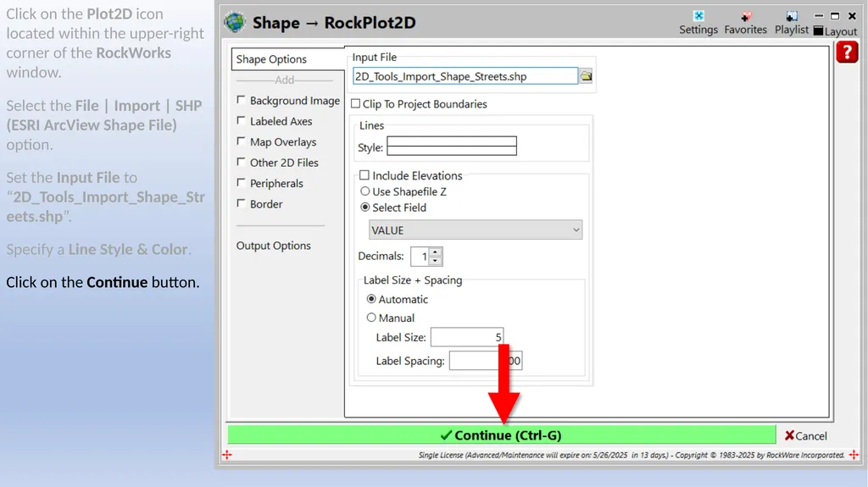Enable the Labeled Axes checkbox
The height and width of the screenshot is (487, 868).
pos(241,120)
